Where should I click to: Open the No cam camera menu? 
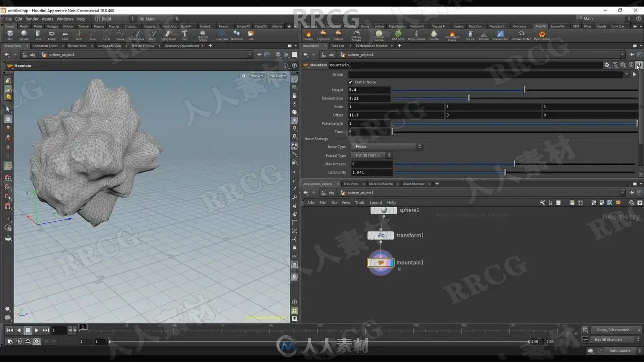(x=277, y=76)
